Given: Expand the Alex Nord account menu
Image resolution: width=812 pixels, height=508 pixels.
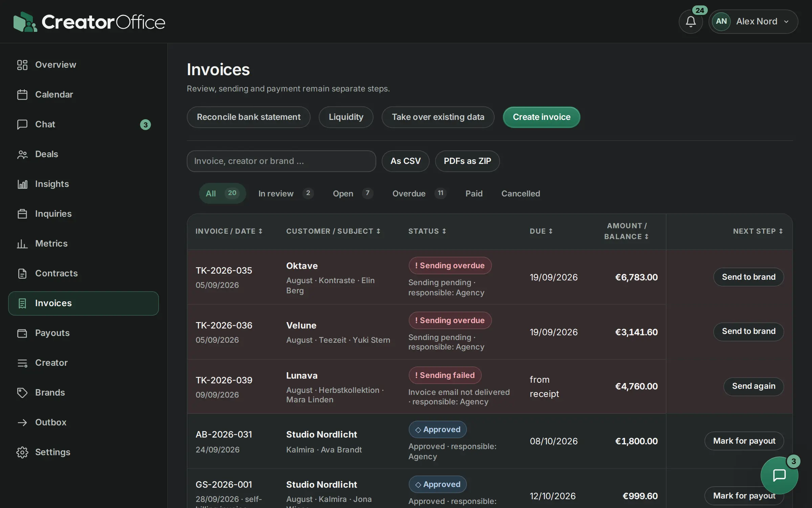Looking at the screenshot, I should click(x=753, y=22).
